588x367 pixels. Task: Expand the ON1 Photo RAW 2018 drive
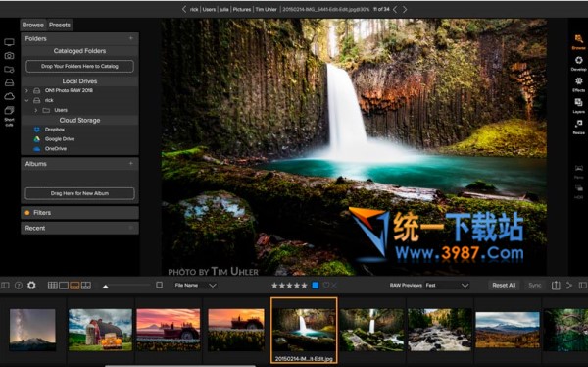(x=26, y=90)
